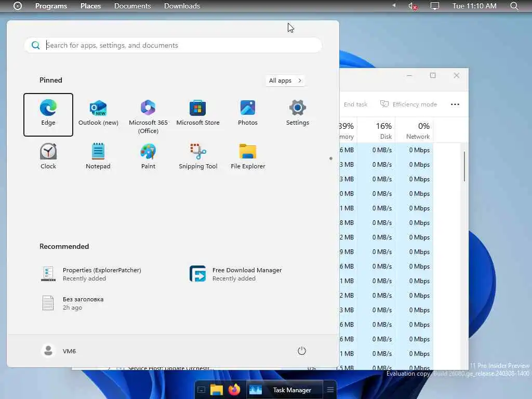Expand the tray arrow in top panel
The height and width of the screenshot is (399, 532).
394,5
